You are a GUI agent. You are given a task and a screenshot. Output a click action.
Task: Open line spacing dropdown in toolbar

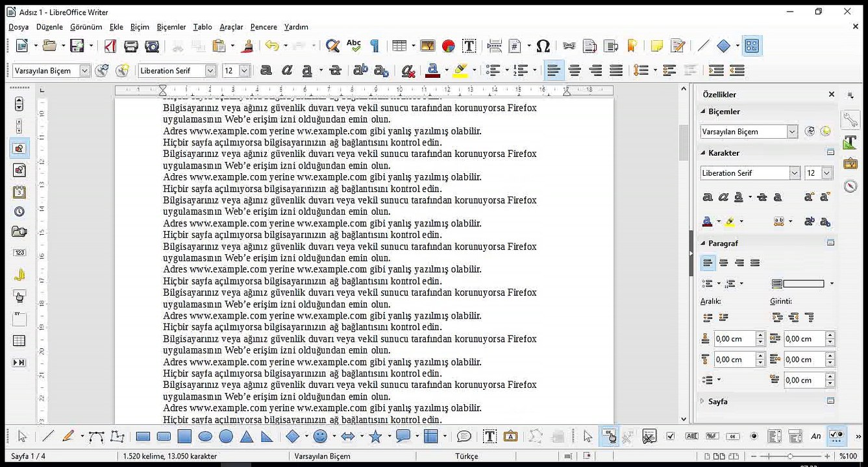pyautogui.click(x=655, y=70)
